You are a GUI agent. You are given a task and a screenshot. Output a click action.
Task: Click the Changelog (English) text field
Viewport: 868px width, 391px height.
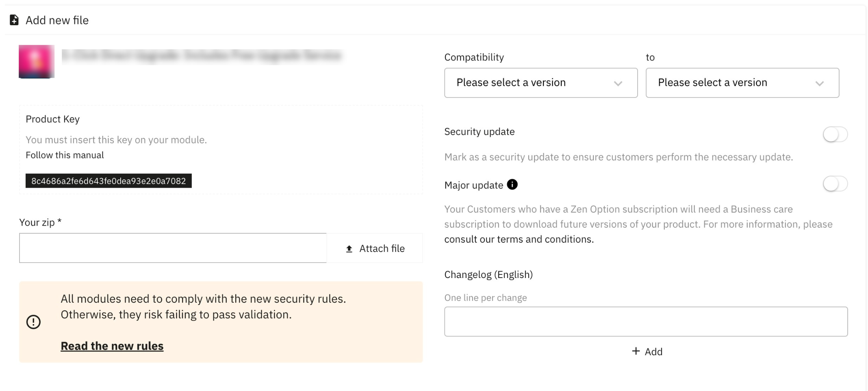[646, 321]
